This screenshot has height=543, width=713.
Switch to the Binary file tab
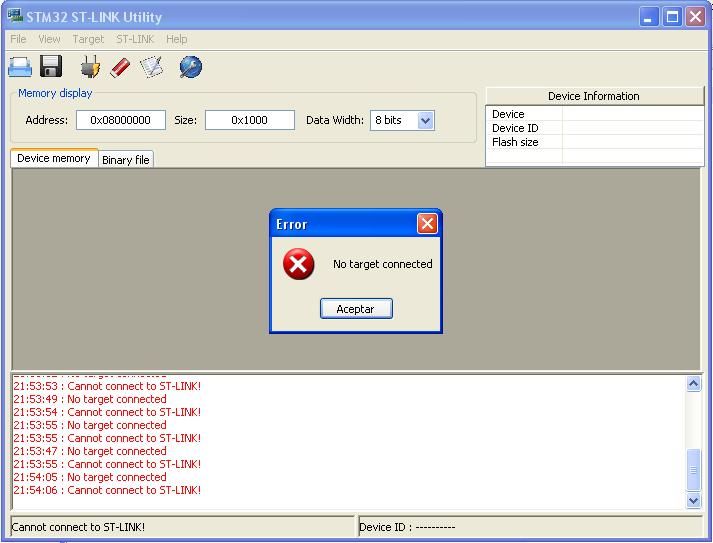(x=126, y=160)
